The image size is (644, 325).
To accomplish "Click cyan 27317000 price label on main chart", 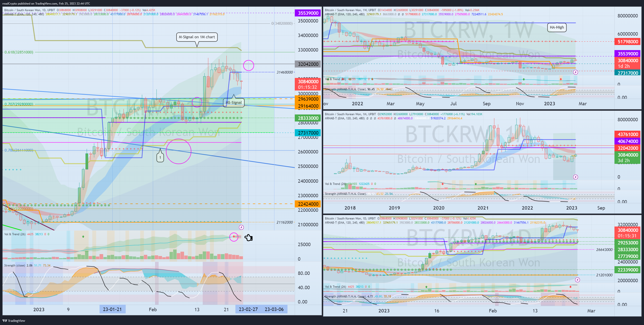I will click(x=308, y=133).
